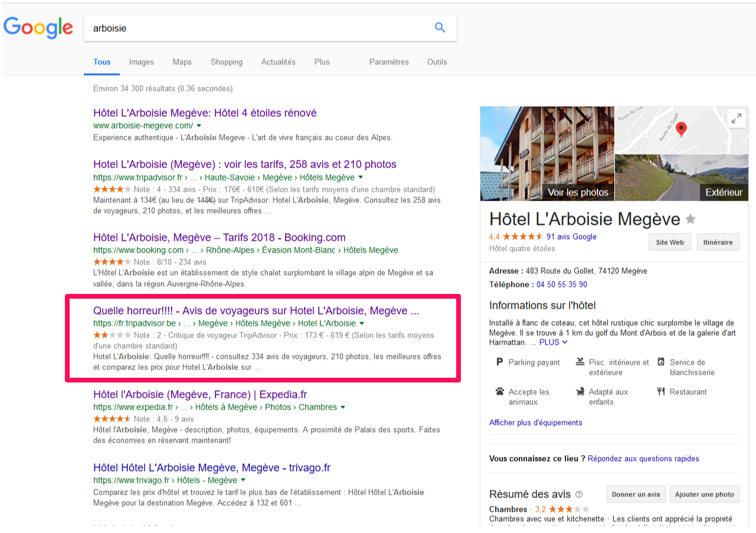Expand the hotel description with PLUS
The image size is (756, 533).
pos(553,342)
